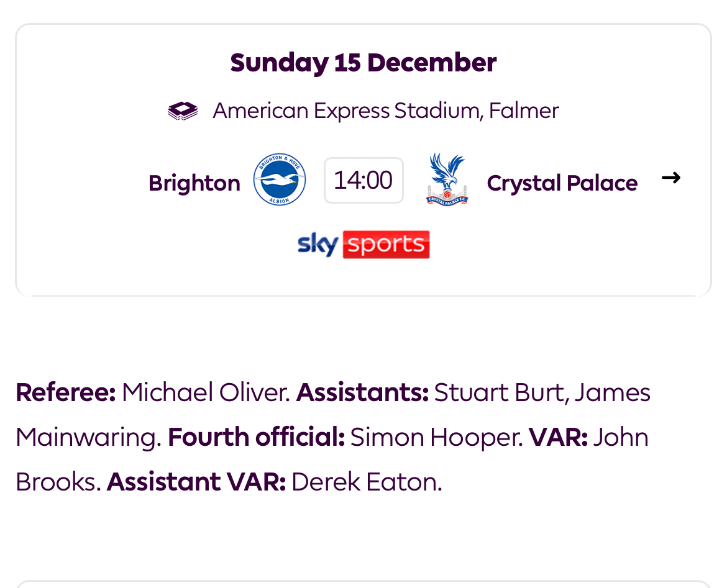The height and width of the screenshot is (588, 727).
Task: Select the 14:00 kick-off time box
Action: (363, 180)
